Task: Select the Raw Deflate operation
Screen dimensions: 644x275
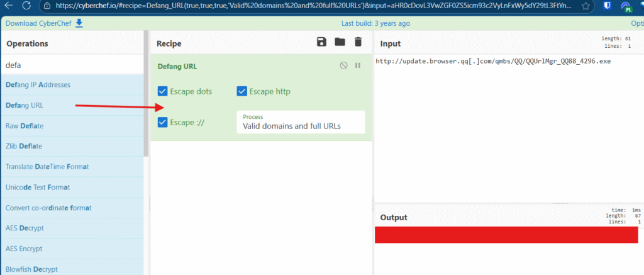Action: pos(72,126)
